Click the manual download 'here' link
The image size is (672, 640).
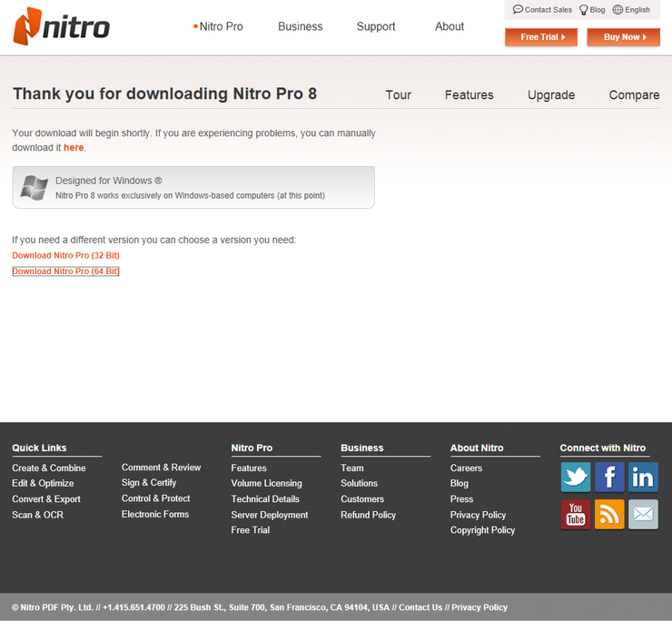click(x=74, y=148)
